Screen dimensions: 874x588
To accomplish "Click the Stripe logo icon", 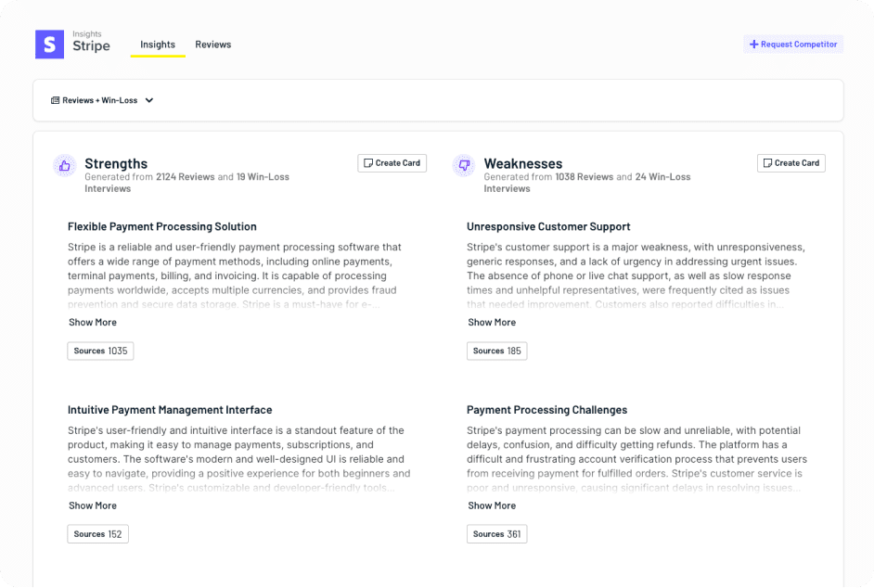I will point(49,45).
